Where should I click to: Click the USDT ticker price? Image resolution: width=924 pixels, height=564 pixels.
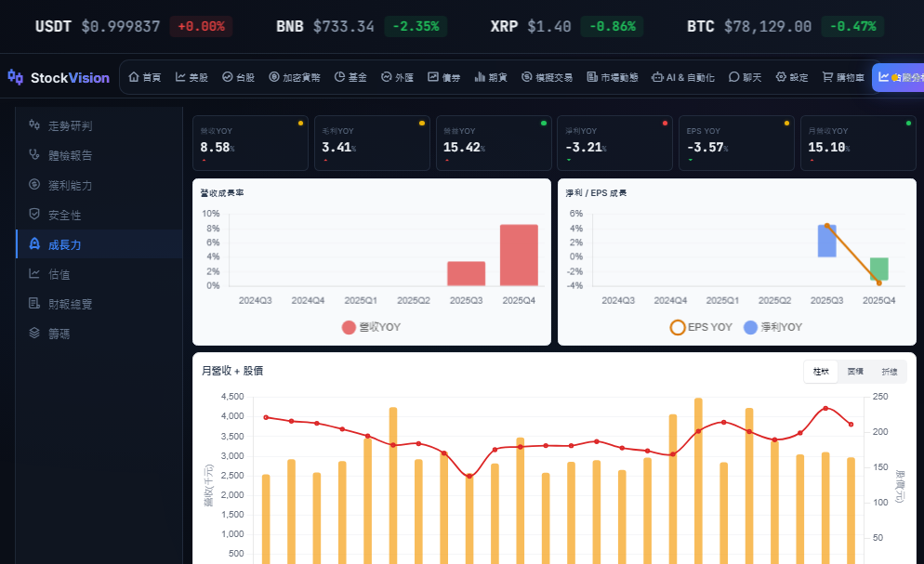pyautogui.click(x=121, y=27)
